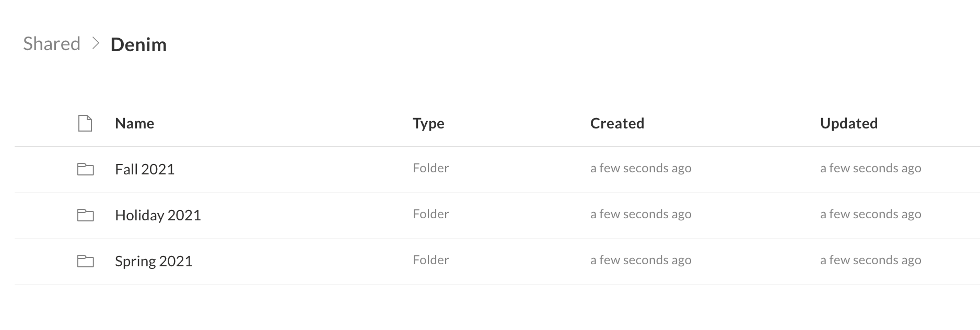980x330 pixels.
Task: Click the breadcrumb chevron after Shared
Action: (95, 44)
